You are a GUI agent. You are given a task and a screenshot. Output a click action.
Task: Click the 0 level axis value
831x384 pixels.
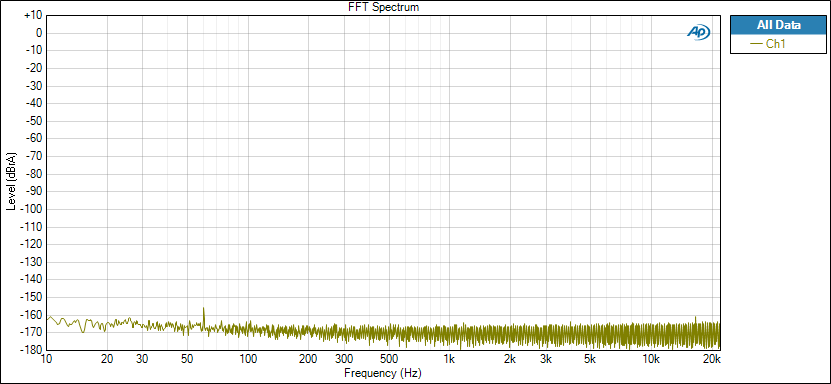pos(39,33)
